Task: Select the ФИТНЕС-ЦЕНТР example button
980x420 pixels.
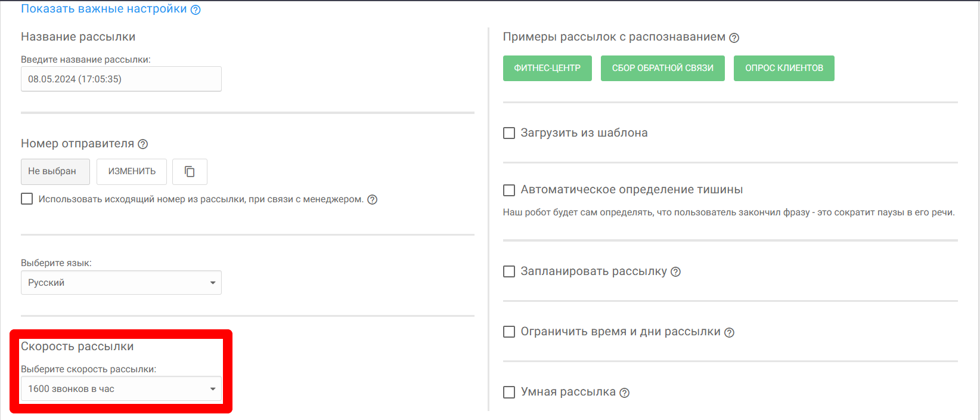Action: (x=547, y=68)
